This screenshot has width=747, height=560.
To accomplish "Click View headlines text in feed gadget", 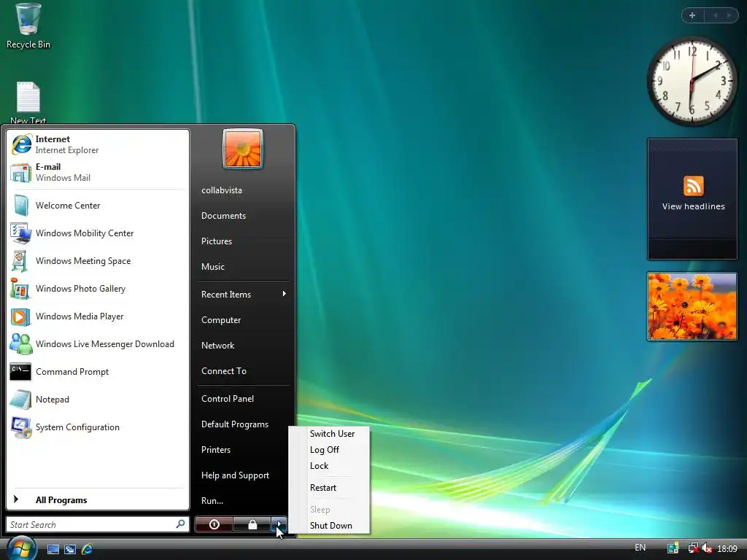I will [693, 206].
